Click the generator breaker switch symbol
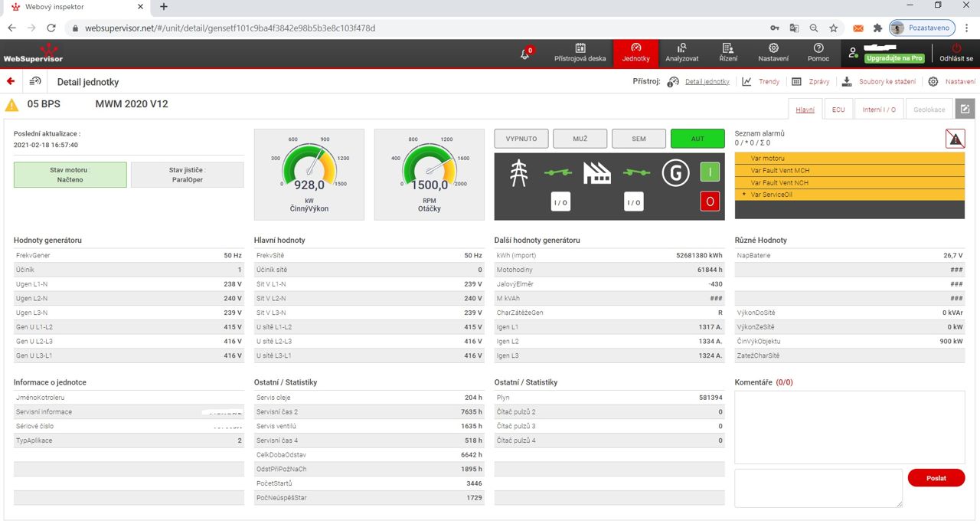 (x=636, y=173)
